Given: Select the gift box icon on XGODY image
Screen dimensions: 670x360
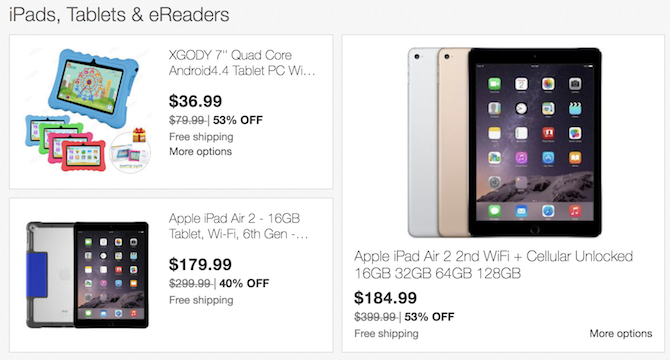Looking at the screenshot, I should point(139,135).
